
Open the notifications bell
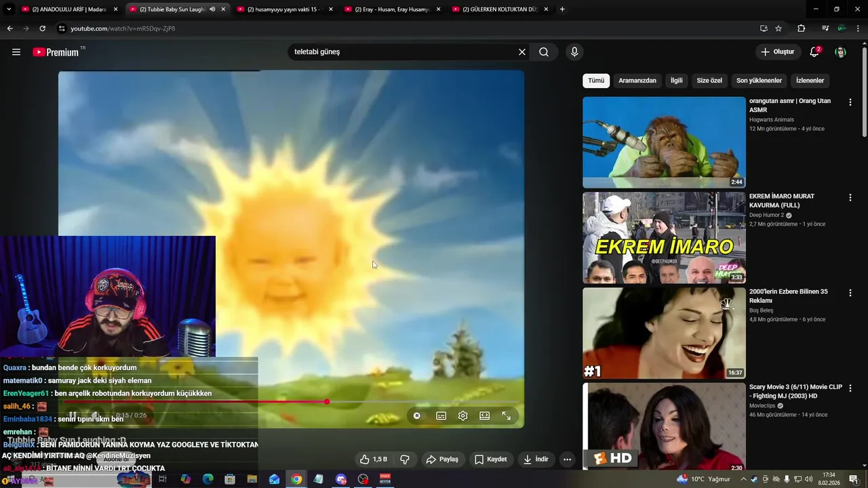(x=815, y=52)
